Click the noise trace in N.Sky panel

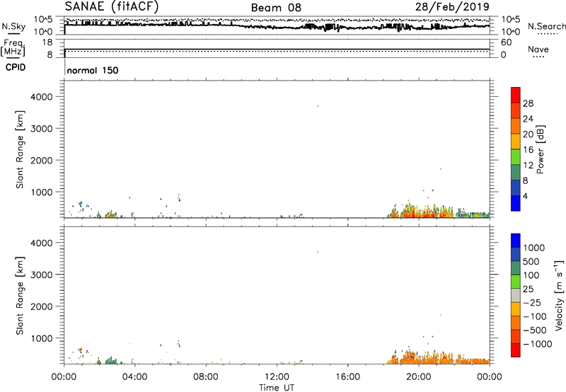(x=277, y=26)
